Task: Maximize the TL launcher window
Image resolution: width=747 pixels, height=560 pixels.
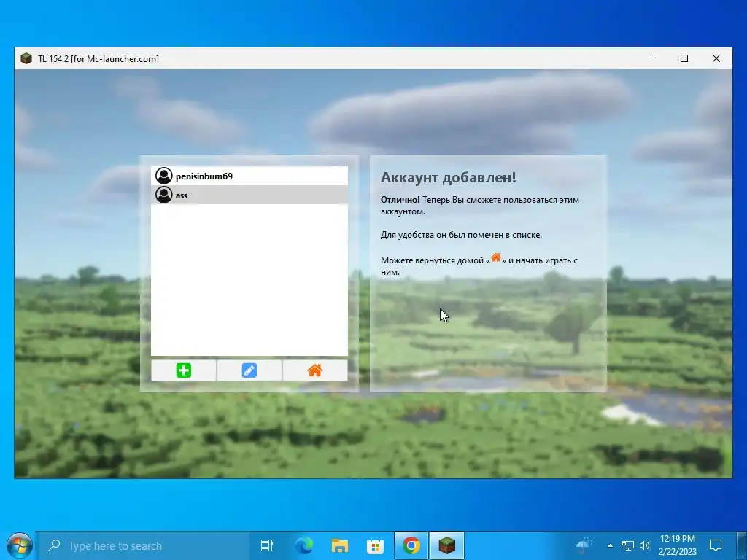Action: pyautogui.click(x=684, y=58)
